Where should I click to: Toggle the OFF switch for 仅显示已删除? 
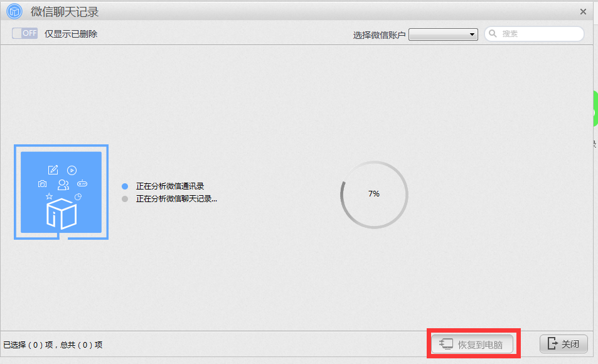pos(24,33)
